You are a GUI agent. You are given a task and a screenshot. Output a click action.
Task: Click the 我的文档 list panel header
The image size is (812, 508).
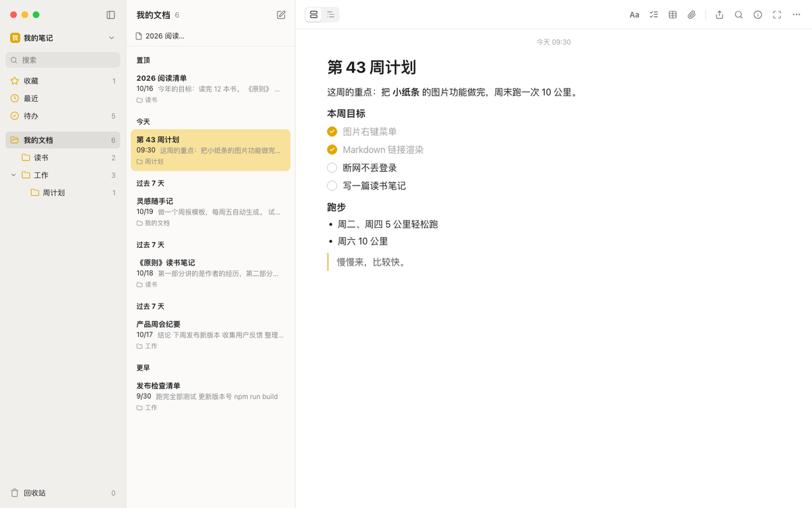(153, 15)
